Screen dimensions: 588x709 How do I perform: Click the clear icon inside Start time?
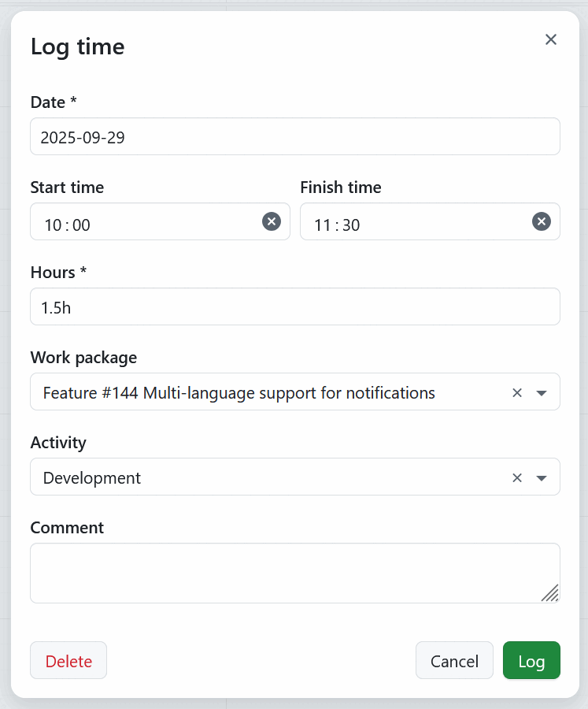271,221
